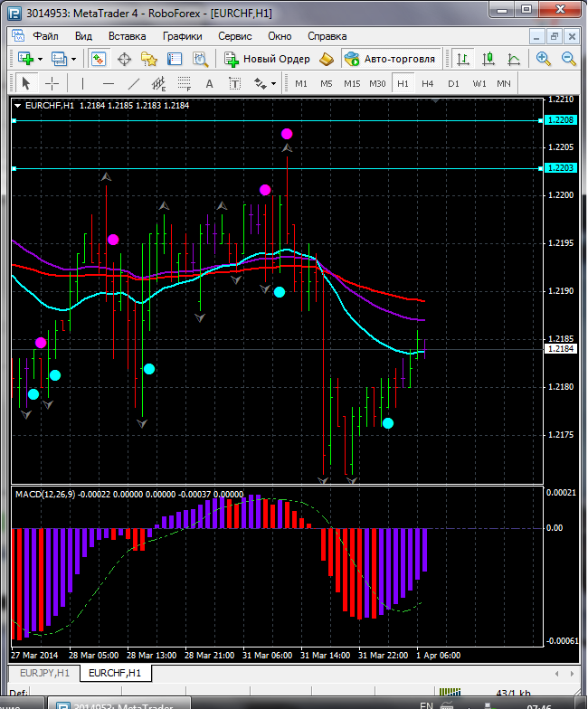Open the Navigator panel star folder icon
This screenshot has width=588, height=709.
click(x=149, y=59)
